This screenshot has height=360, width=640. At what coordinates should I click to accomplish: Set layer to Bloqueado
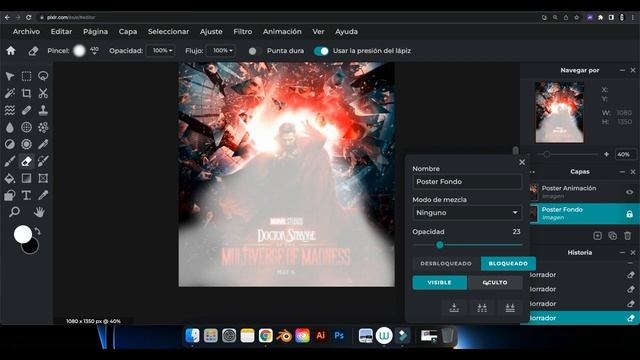tap(508, 264)
